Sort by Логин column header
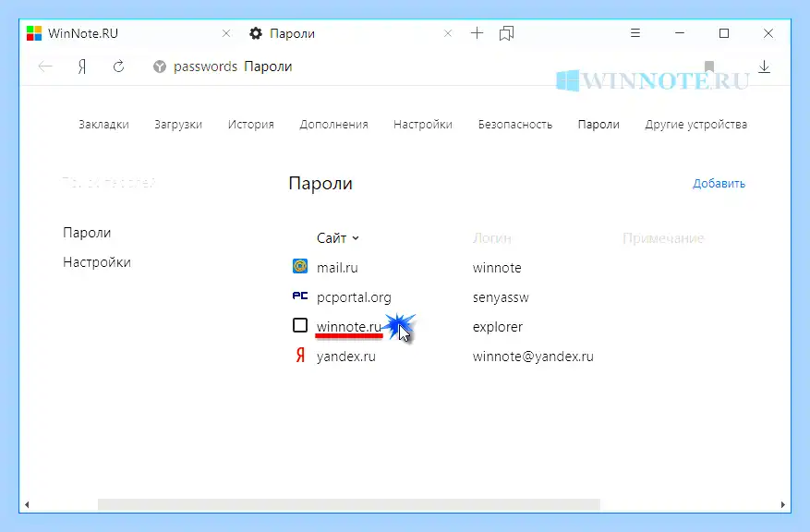This screenshot has width=810, height=532. point(491,238)
